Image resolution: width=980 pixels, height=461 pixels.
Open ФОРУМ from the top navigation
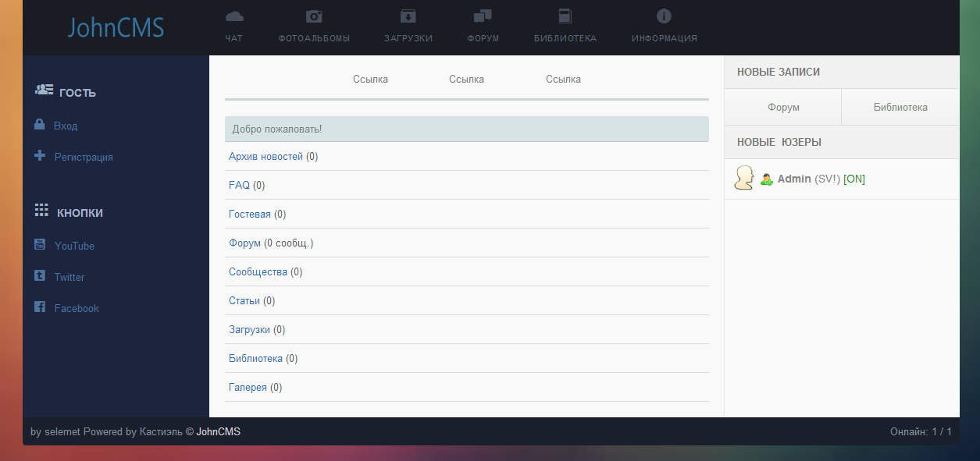[x=483, y=38]
